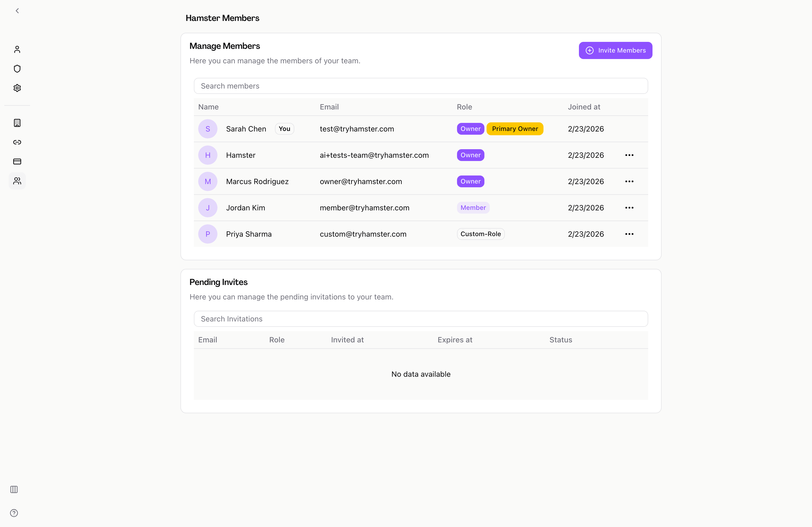The height and width of the screenshot is (527, 812).
Task: Toggle the sidebar layout with the columns icon
Action: tap(14, 489)
